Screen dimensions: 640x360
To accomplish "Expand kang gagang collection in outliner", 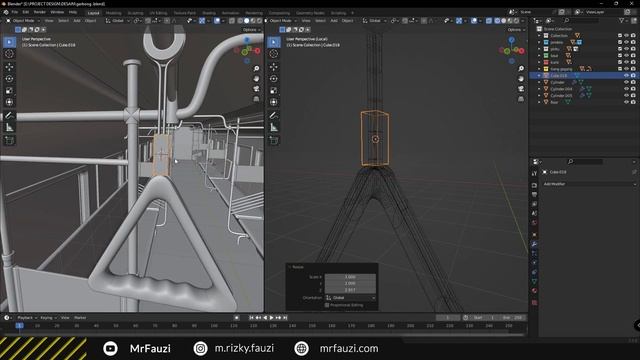I will tap(539, 69).
